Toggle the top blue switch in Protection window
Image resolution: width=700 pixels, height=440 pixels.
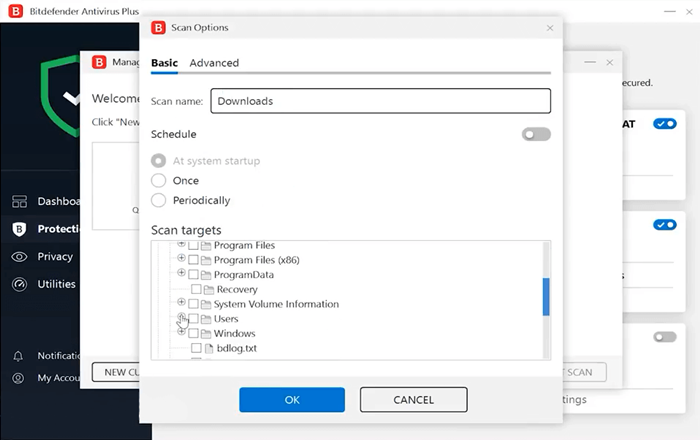tap(665, 124)
